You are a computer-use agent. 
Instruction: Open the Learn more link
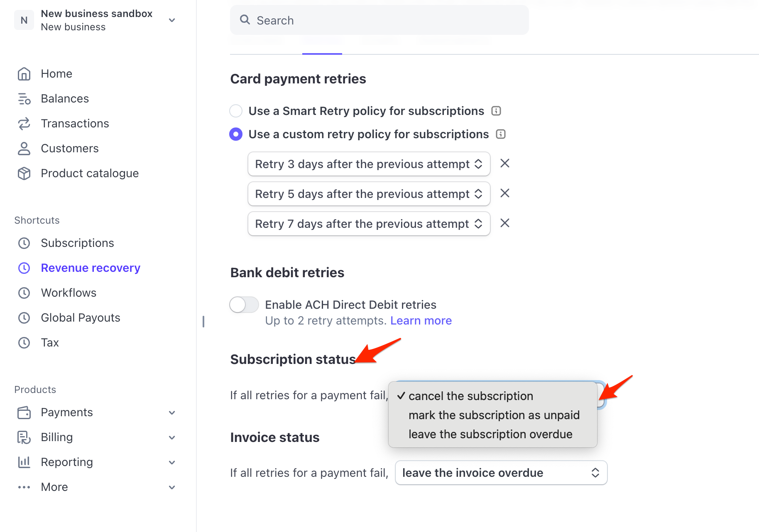coord(421,321)
